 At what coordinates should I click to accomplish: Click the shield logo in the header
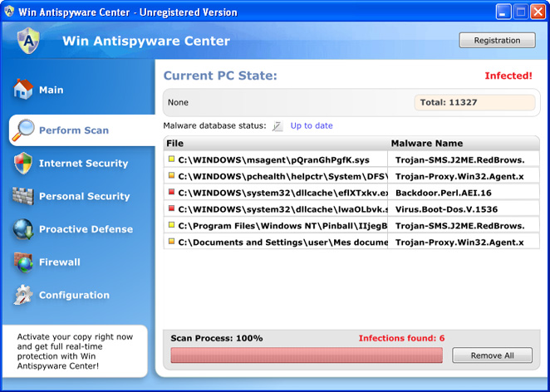tap(28, 41)
